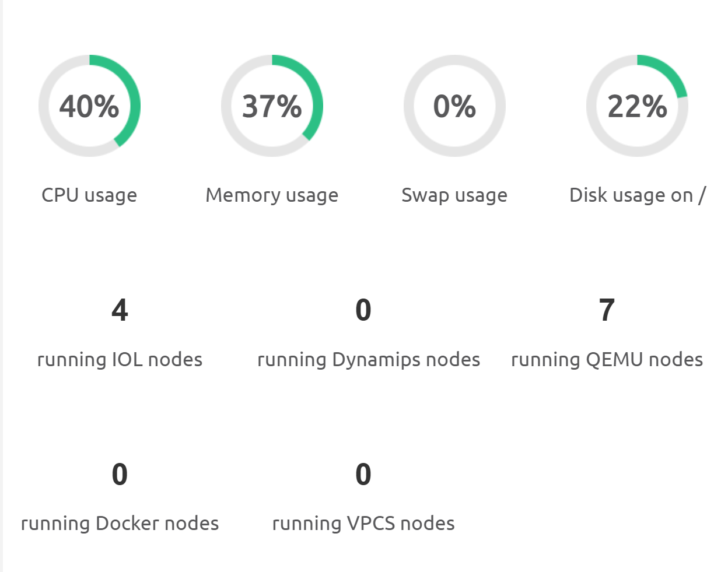728x572 pixels.
Task: Click the running VPCS nodes count 0
Action: click(363, 475)
